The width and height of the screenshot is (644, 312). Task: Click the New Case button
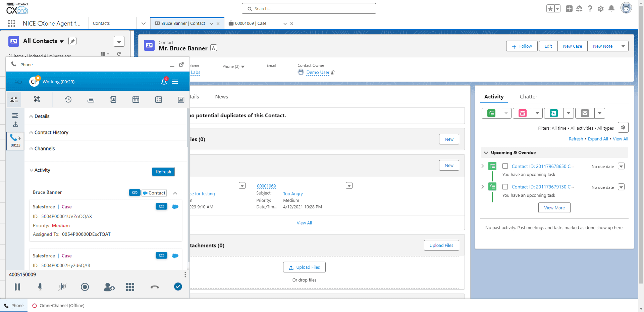573,46
